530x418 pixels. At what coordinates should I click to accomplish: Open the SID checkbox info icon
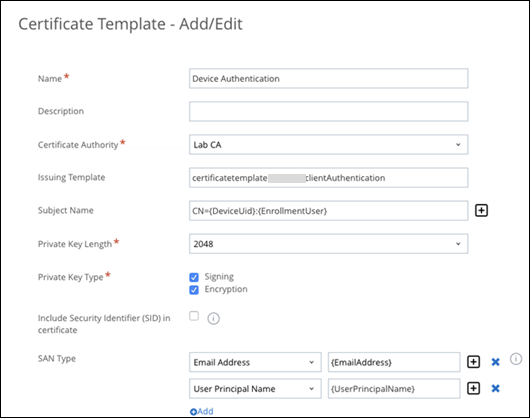213,318
